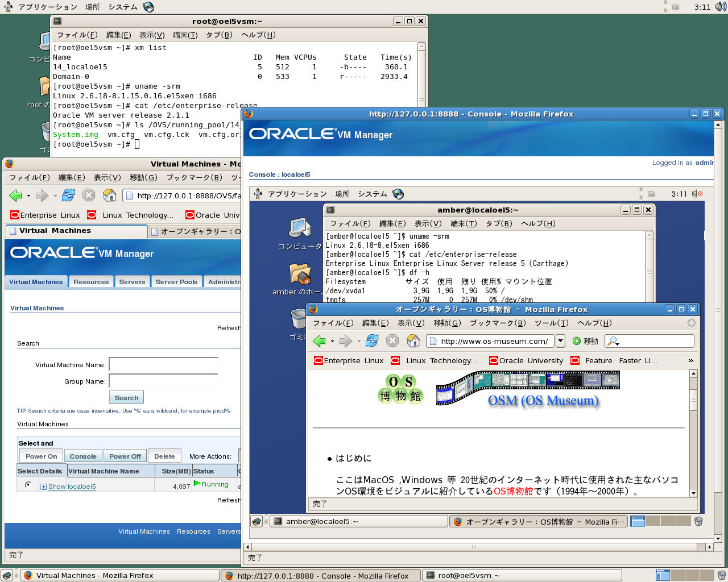Open Forward history dropdown in OS Museum window
728x582 pixels.
pos(359,342)
